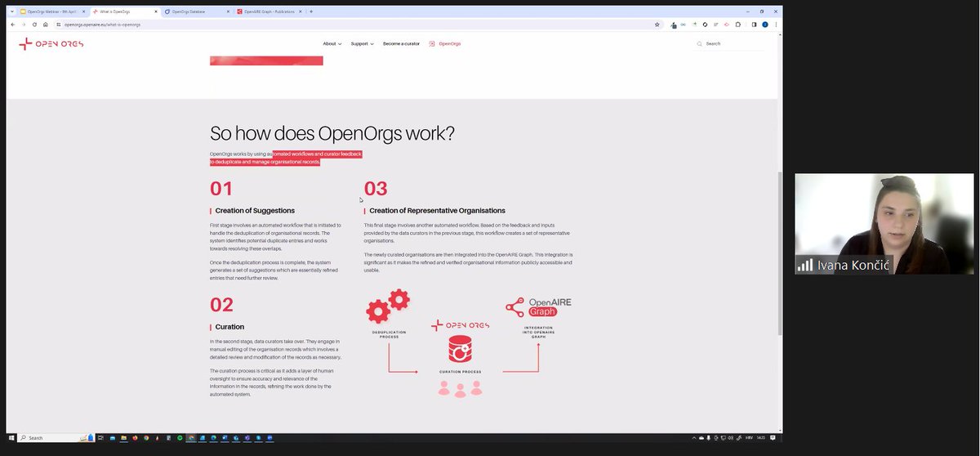Click the red '03' step number

click(x=376, y=189)
